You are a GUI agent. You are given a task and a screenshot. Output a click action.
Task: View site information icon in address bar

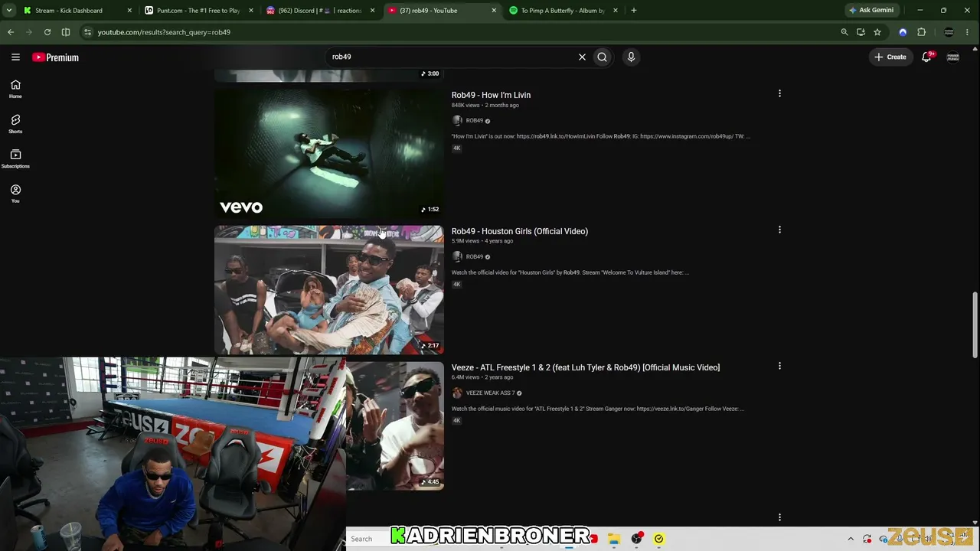[x=88, y=32]
